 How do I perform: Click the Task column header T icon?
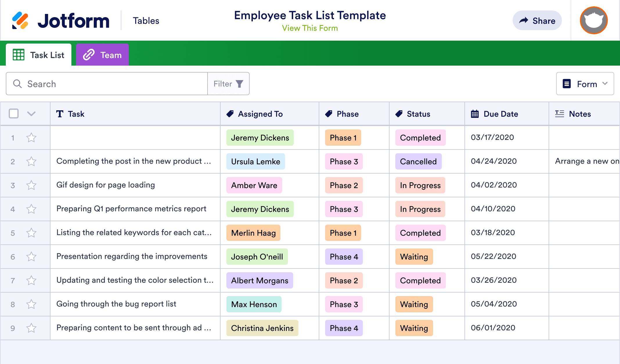[x=60, y=114]
